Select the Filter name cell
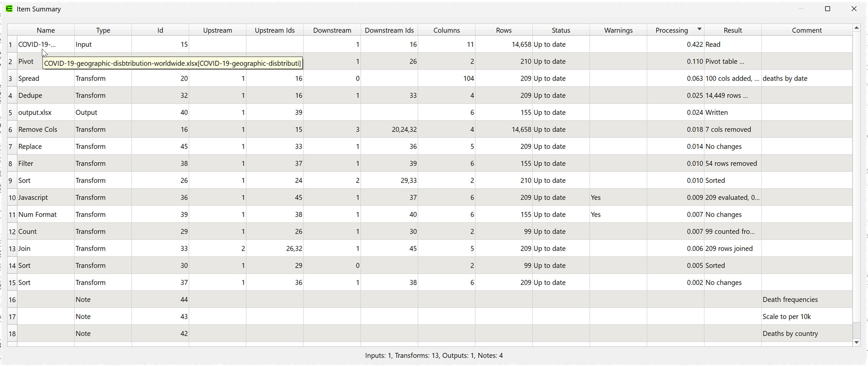Image resolution: width=868 pixels, height=367 pixels. [x=46, y=163]
